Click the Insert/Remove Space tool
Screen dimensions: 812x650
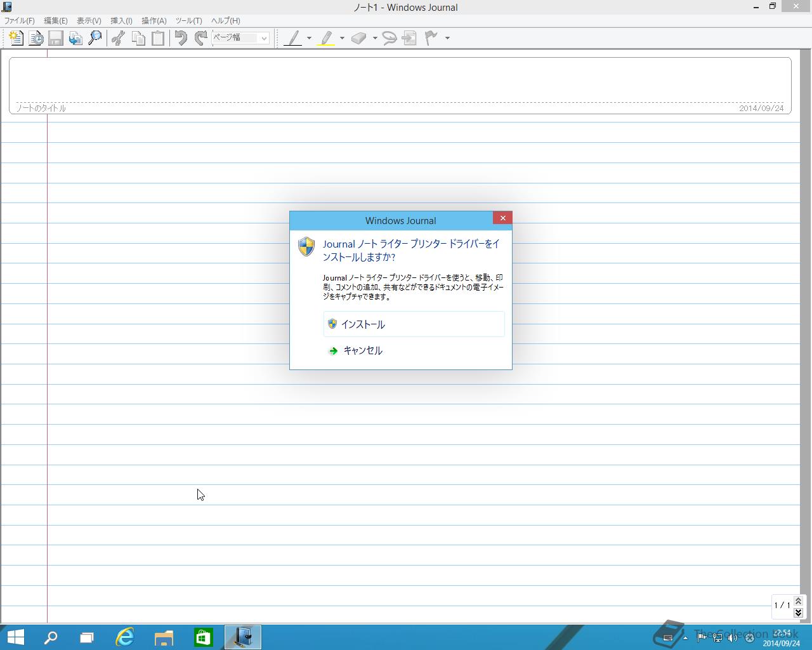(x=409, y=38)
